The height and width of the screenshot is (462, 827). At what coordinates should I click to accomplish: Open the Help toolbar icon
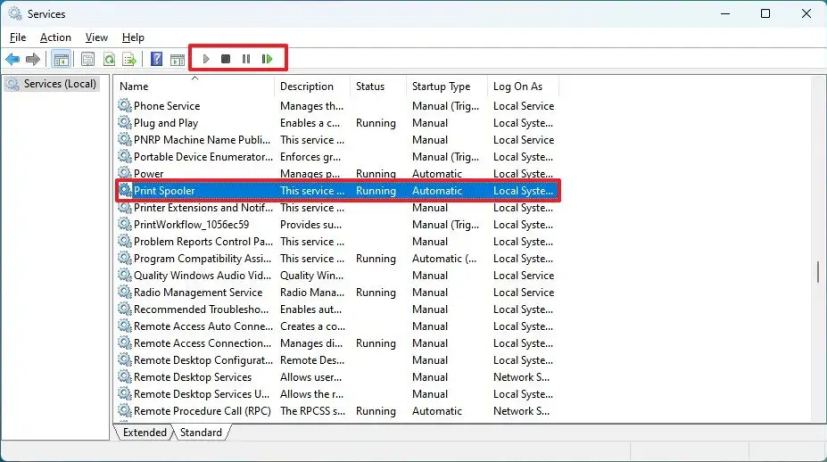point(157,59)
